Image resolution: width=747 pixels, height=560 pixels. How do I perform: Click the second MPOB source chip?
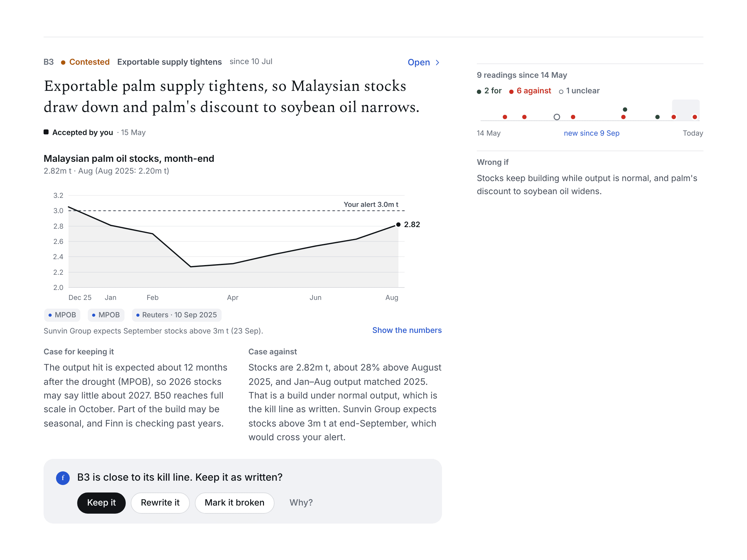pyautogui.click(x=106, y=315)
